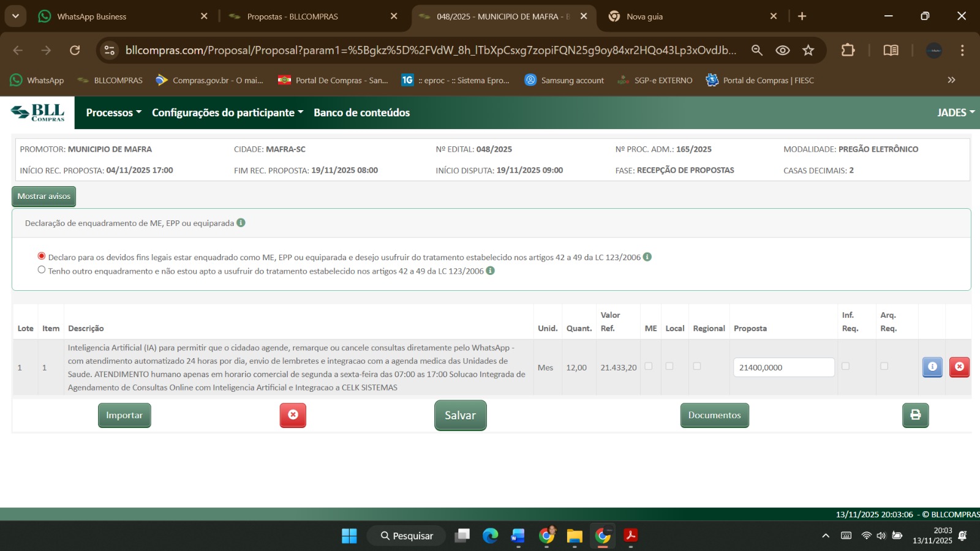This screenshot has width=980, height=551.
Task: Switch to the Propostas - BLLCOMPRAS tab
Action: (x=292, y=17)
